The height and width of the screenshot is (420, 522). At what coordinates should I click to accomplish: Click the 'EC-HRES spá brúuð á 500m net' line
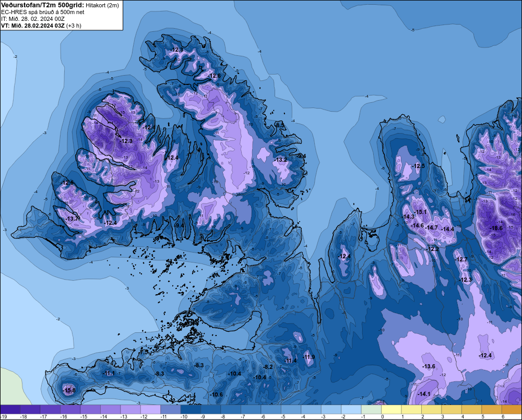pos(43,12)
